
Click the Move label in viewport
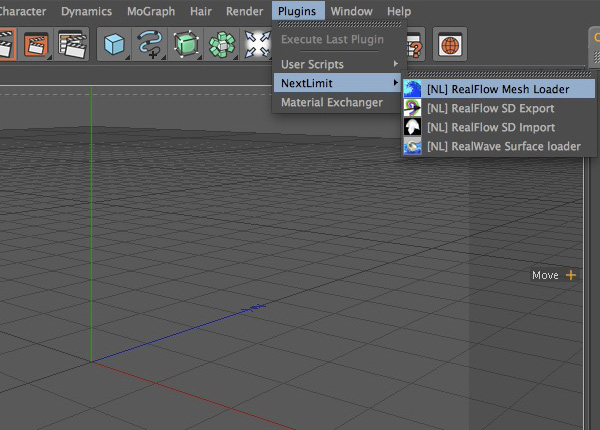[x=545, y=275]
